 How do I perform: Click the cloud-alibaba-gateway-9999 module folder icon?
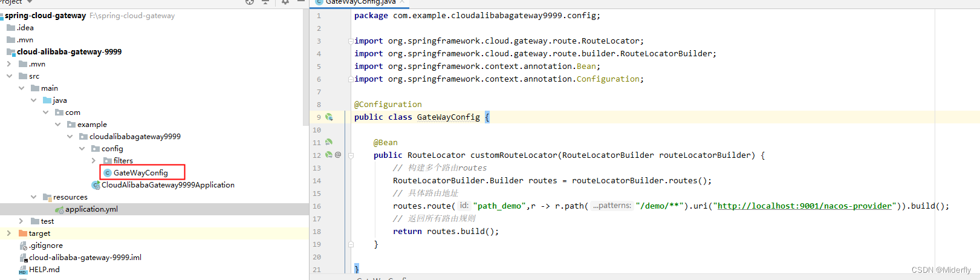pos(11,52)
